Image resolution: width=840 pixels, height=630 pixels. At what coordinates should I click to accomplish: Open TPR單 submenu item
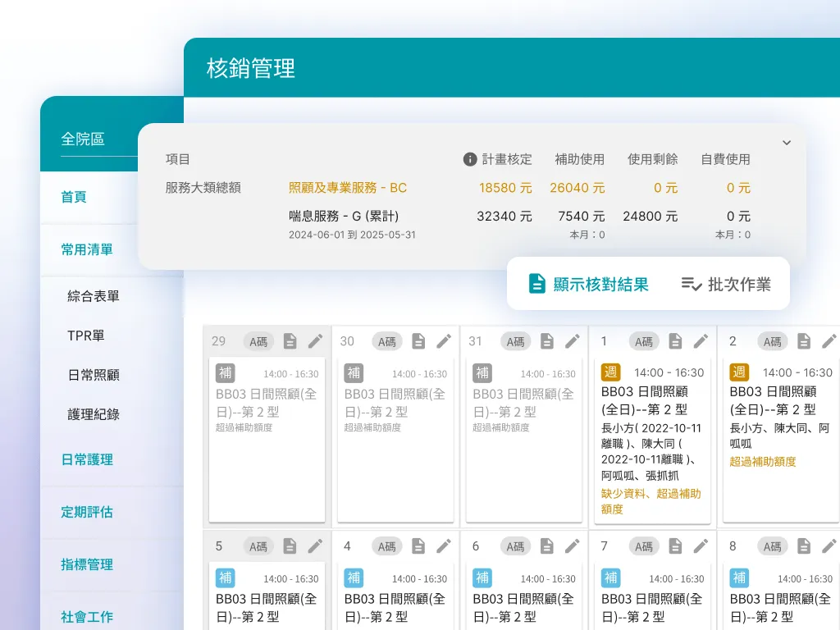(x=85, y=336)
